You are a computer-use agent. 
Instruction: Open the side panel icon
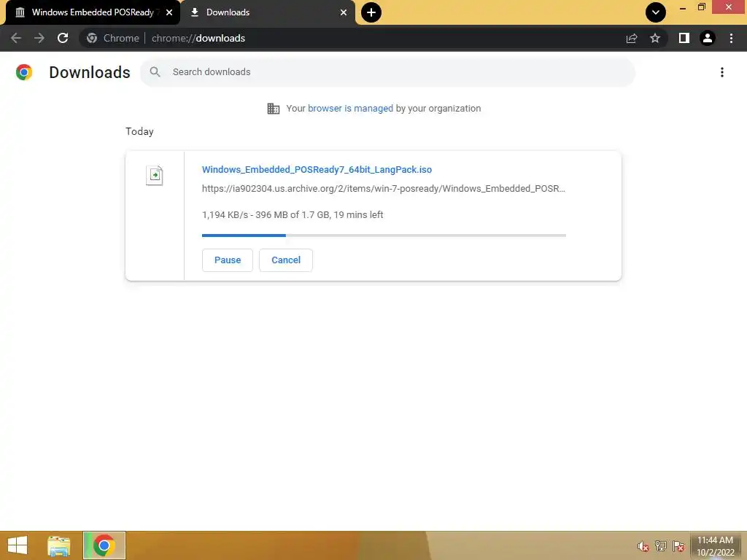pos(684,38)
